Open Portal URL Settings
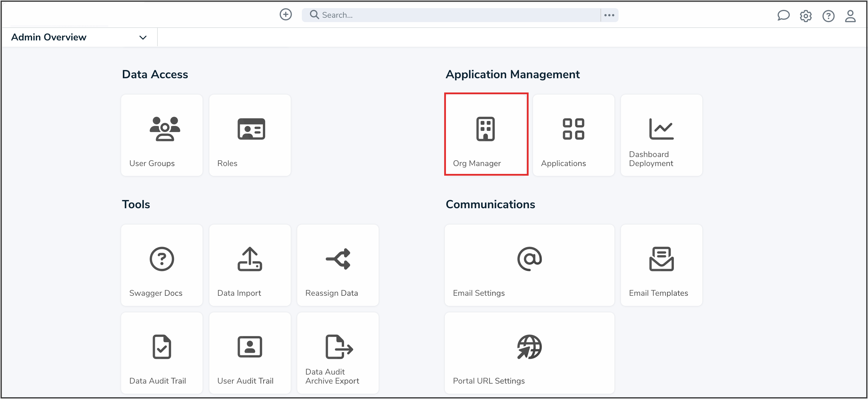The height and width of the screenshot is (399, 868). click(x=529, y=352)
